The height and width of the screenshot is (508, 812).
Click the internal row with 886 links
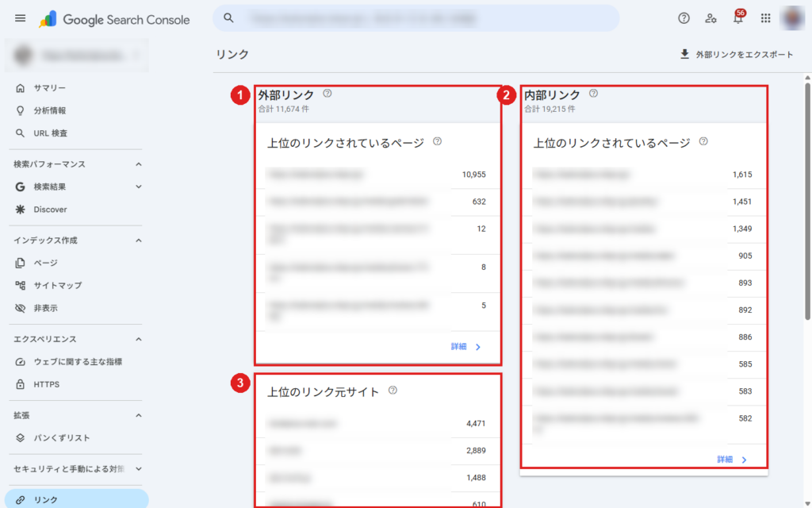coord(644,337)
